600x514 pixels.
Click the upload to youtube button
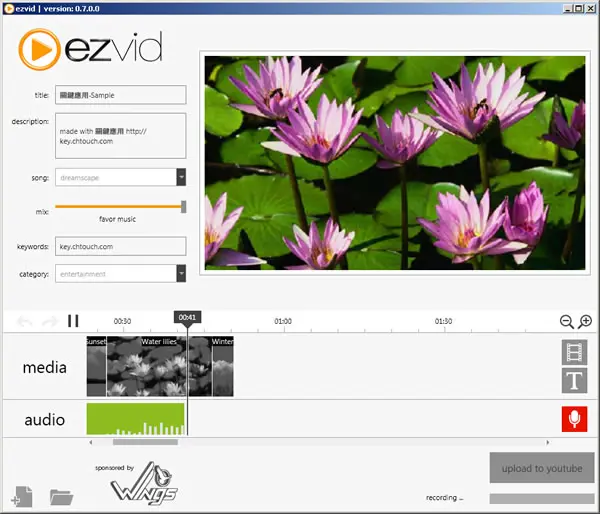[542, 468]
